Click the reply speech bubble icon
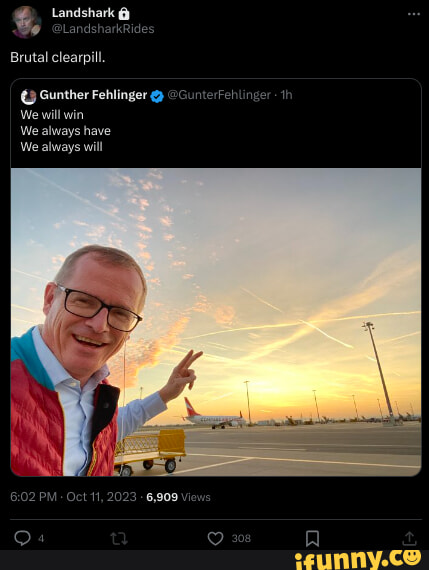This screenshot has height=570, width=429. [22, 538]
